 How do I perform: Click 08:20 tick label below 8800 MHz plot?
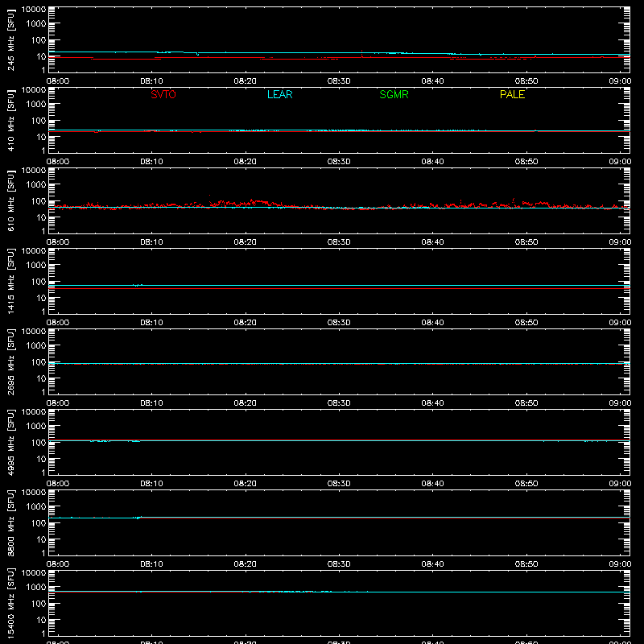pyautogui.click(x=246, y=564)
